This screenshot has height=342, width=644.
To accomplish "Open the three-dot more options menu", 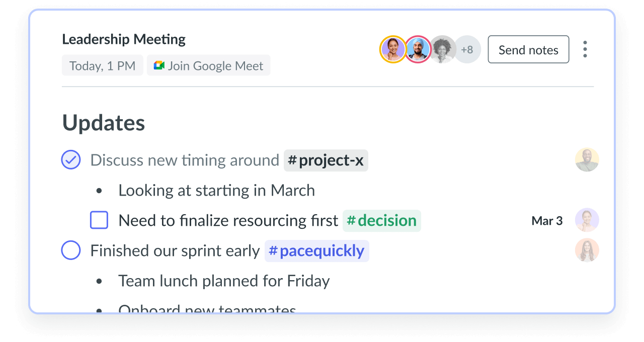I will coord(585,49).
